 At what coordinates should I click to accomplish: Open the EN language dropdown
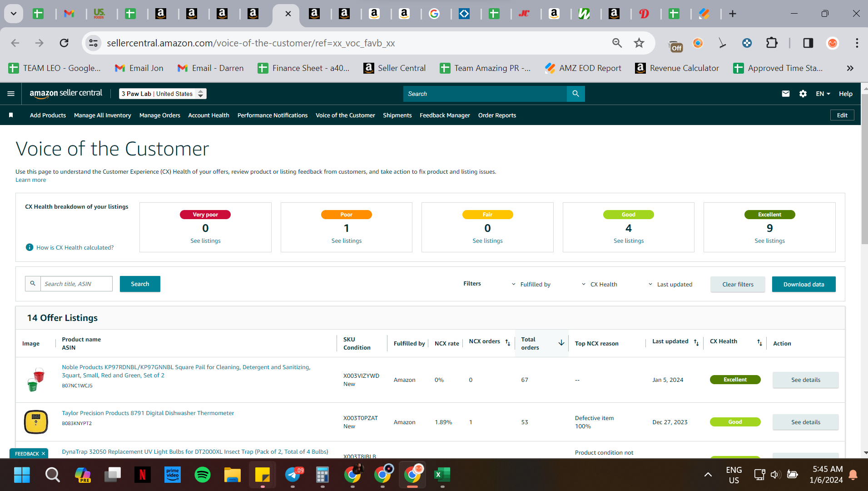pyautogui.click(x=823, y=94)
